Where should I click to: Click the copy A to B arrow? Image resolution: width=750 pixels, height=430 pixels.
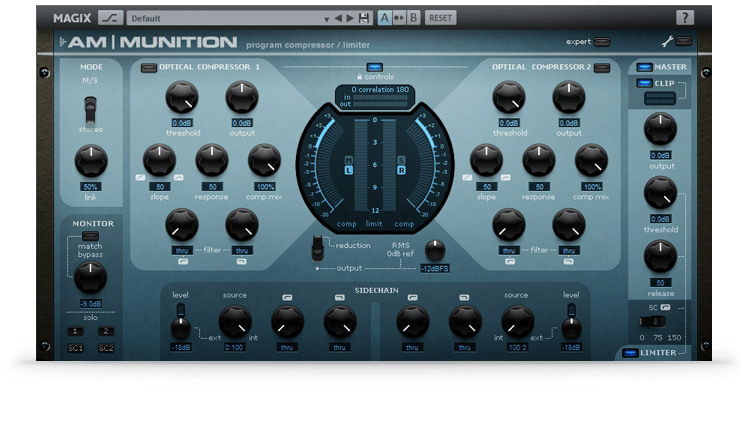click(x=400, y=18)
